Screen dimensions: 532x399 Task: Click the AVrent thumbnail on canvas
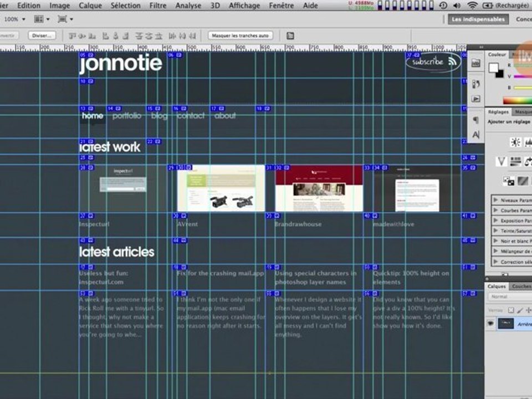[221, 188]
